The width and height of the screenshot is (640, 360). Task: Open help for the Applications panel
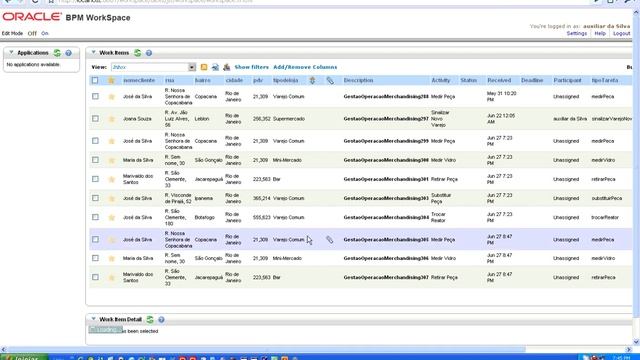coord(69,53)
